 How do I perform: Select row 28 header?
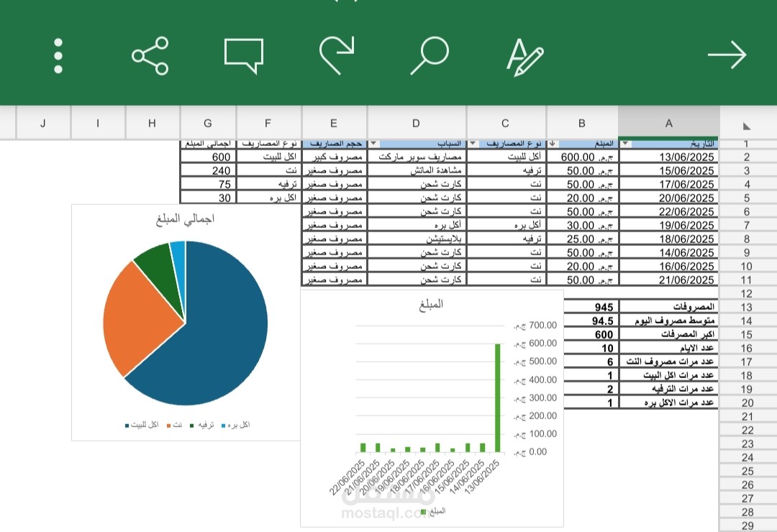(x=747, y=512)
